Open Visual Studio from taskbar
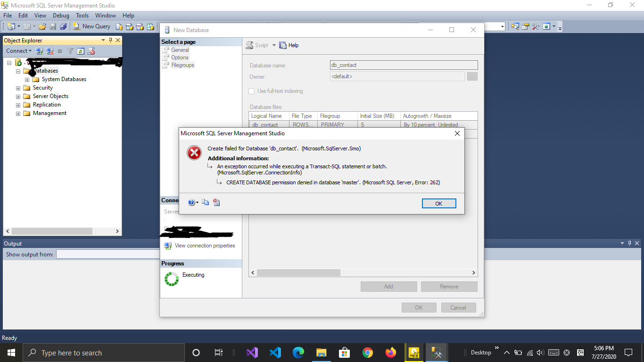The image size is (644, 362). (x=252, y=353)
